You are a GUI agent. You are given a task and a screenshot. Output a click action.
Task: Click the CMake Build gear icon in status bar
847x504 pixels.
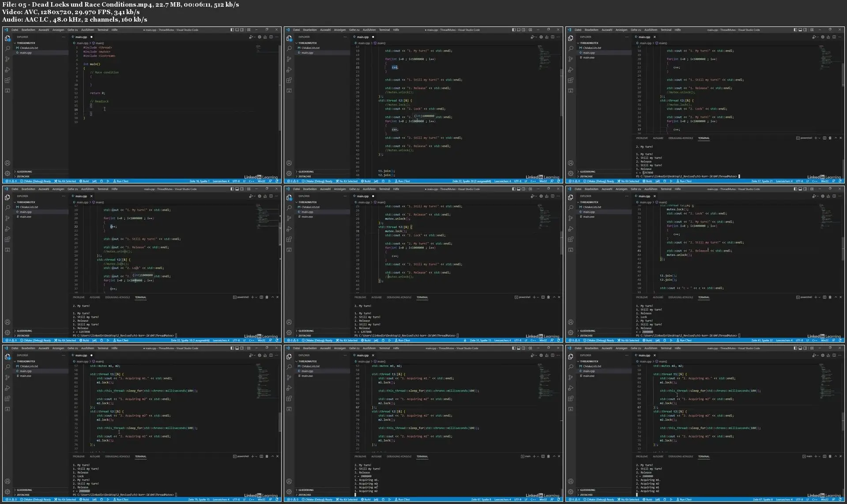81,181
